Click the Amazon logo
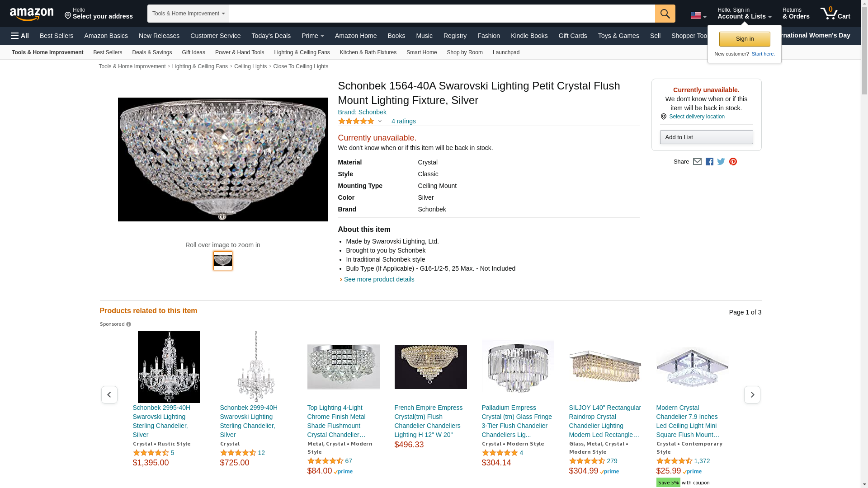The image size is (868, 488). coord(32,14)
